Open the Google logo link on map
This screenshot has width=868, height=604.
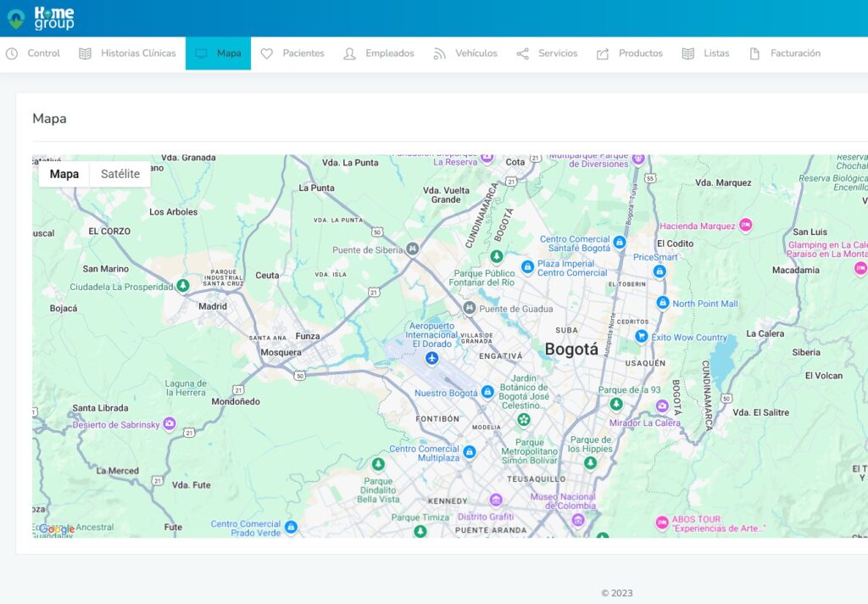(x=57, y=529)
